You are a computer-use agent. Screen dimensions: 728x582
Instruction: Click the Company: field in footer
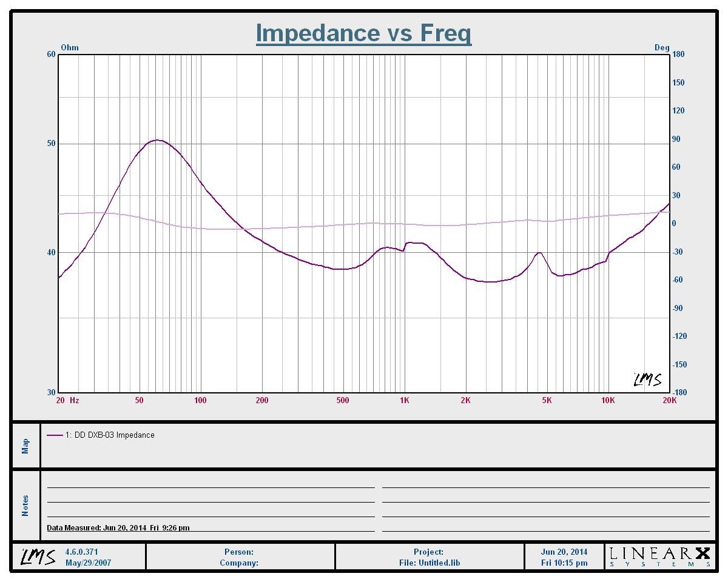pos(239,563)
